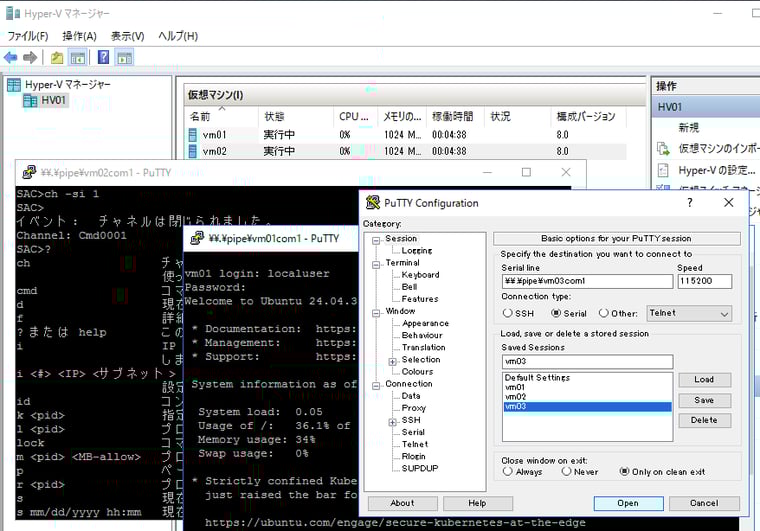
Task: Click the Save button
Action: click(704, 400)
